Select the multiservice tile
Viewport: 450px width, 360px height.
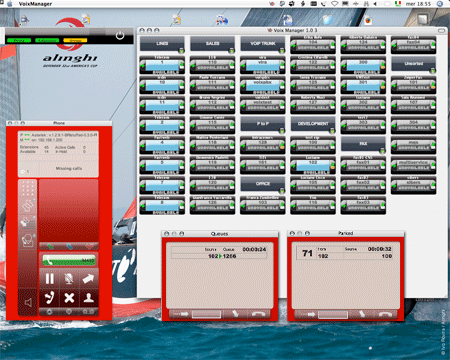click(x=413, y=165)
